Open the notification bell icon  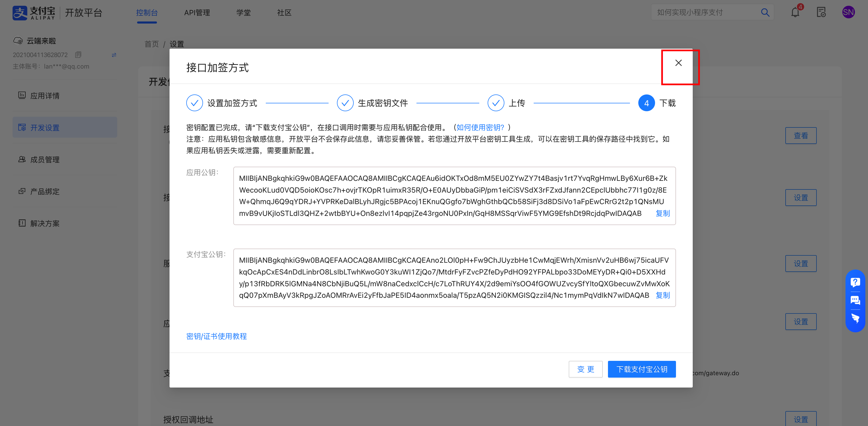[795, 13]
